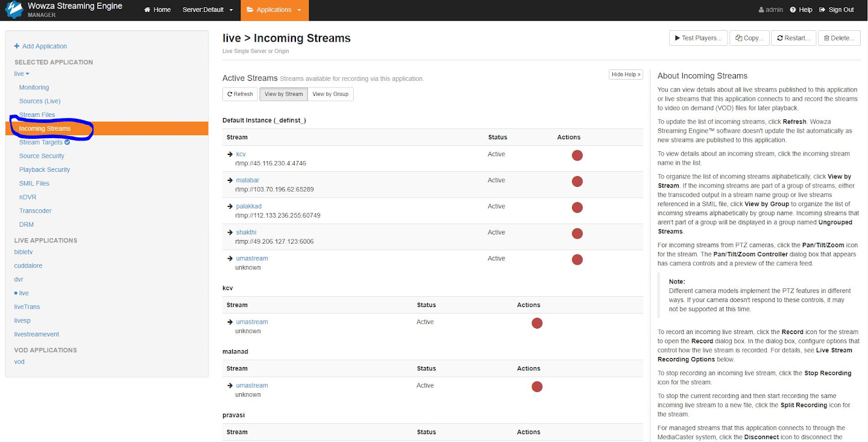Image resolution: width=868 pixels, height=442 pixels.
Task: Open nDVR in sidebar
Action: (28, 197)
